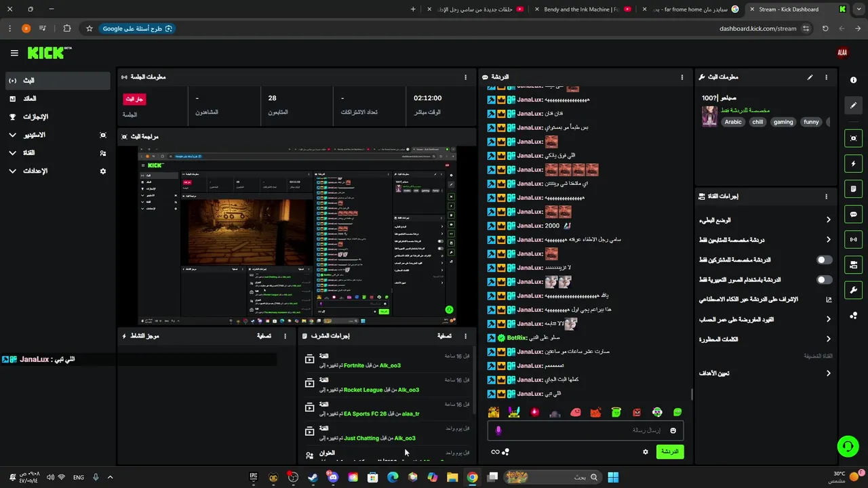Click the purple microphone icon in the message box

[498, 430]
